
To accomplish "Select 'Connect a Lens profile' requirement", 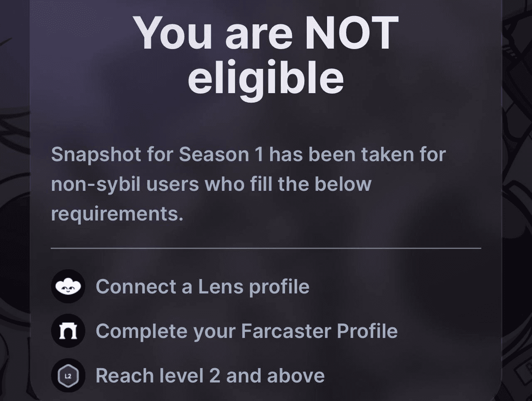I will (202, 286).
